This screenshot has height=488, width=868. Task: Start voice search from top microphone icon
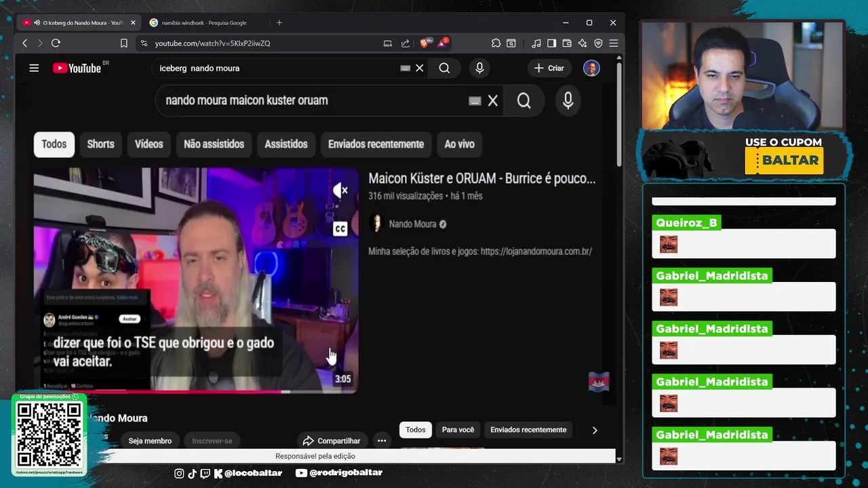pos(479,68)
